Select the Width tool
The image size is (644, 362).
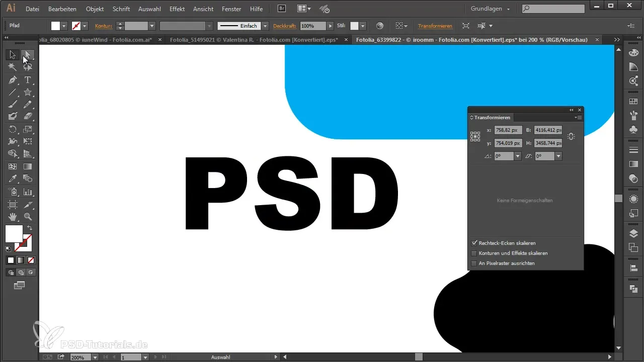[x=13, y=142]
